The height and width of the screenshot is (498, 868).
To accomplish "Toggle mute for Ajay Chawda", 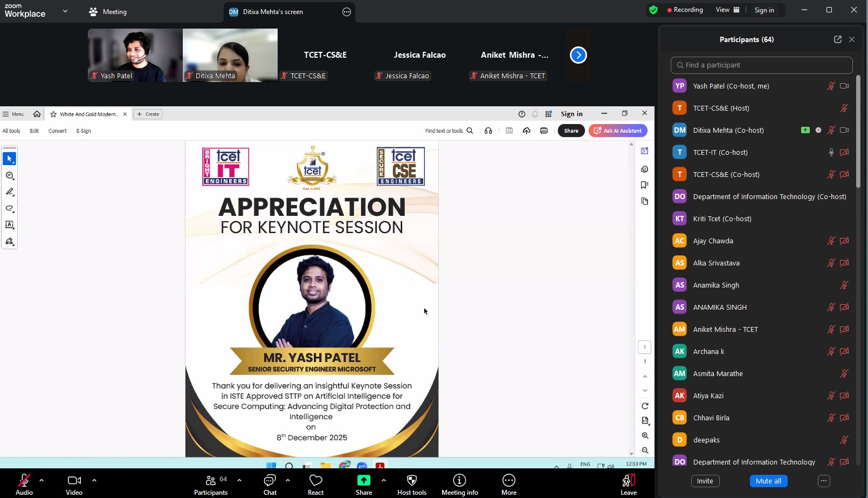I will (831, 241).
